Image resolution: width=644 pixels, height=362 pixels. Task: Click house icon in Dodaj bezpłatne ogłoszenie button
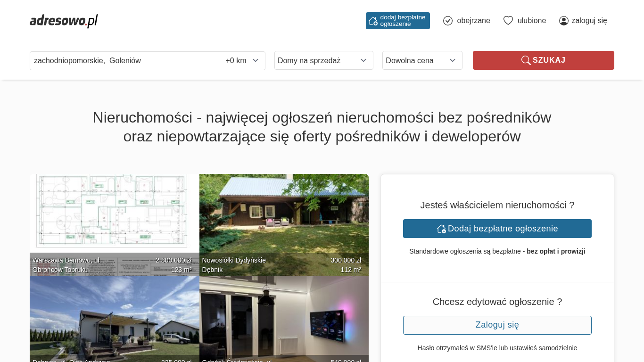click(441, 229)
